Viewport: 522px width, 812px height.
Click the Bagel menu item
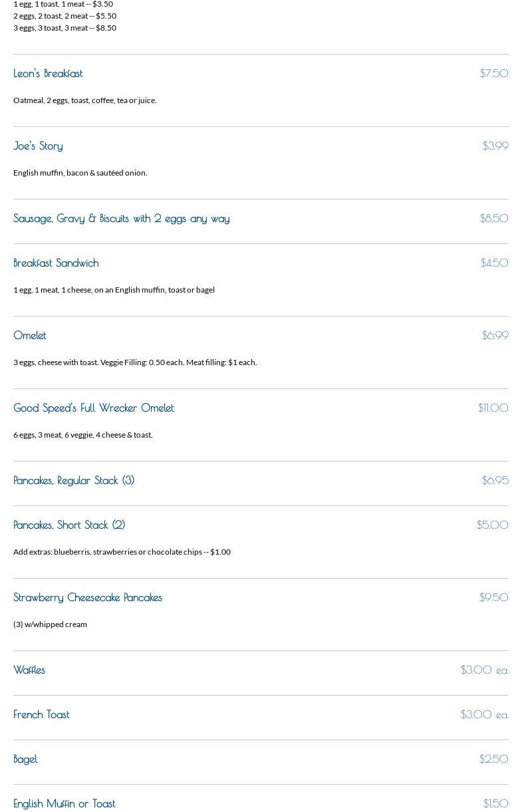click(x=25, y=759)
